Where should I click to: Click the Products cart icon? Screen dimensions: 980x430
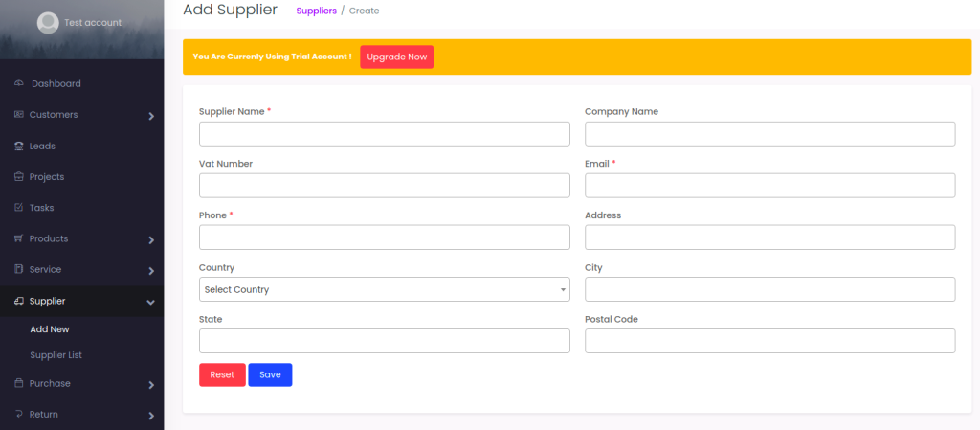[19, 238]
